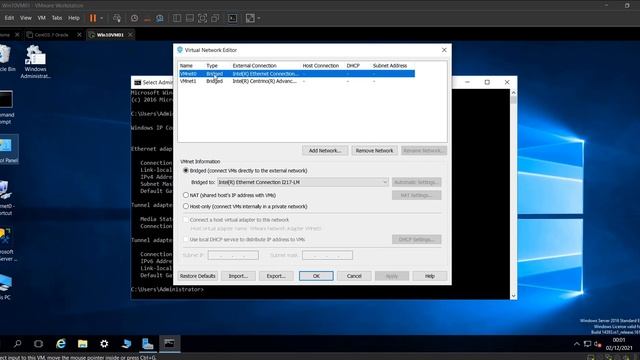Click the DHCP Settings button
The image size is (640, 360).
(416, 239)
